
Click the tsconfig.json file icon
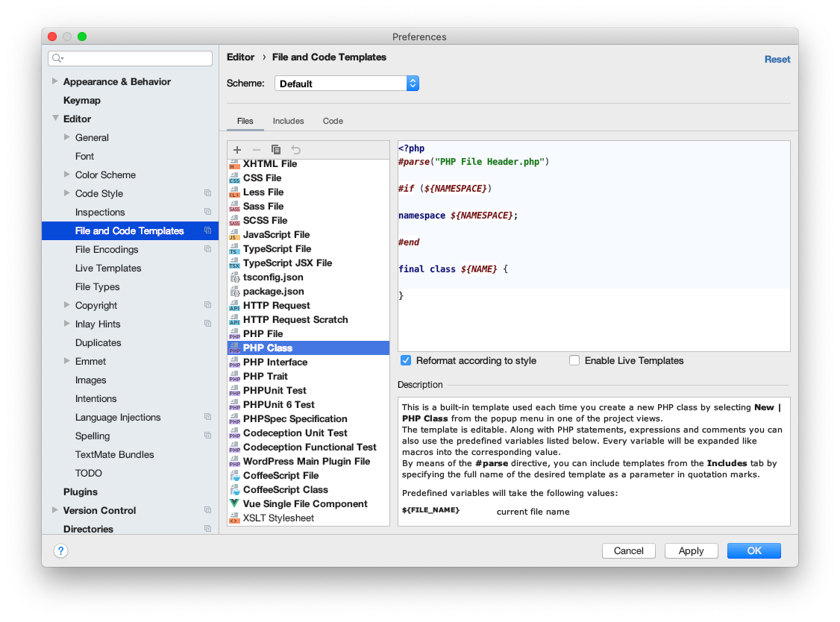tap(234, 277)
